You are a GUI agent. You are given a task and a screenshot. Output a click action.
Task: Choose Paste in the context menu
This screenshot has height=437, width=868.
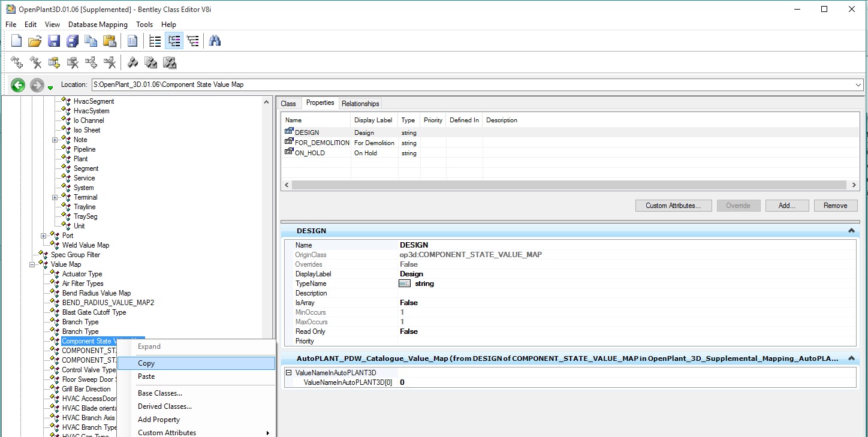pos(196,376)
